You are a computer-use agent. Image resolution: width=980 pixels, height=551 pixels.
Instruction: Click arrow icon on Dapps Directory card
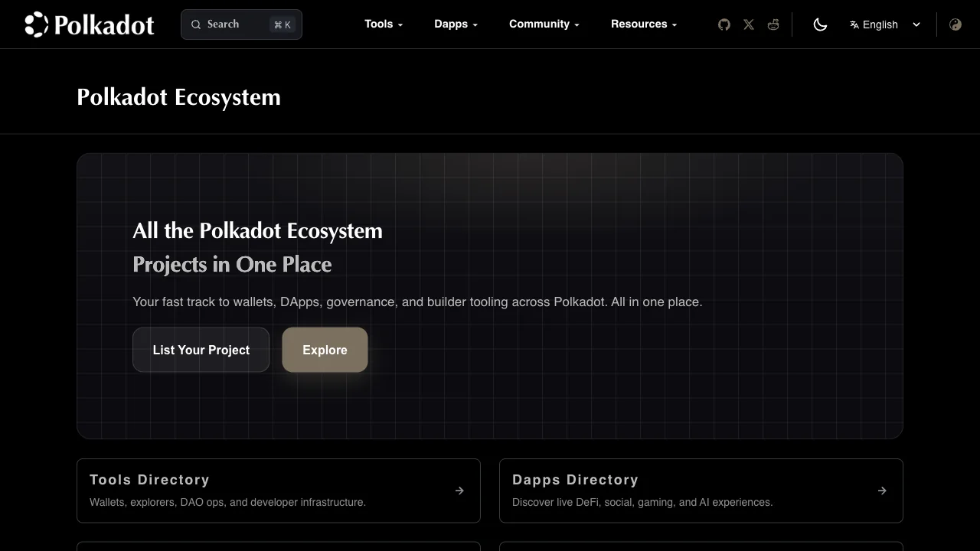click(x=882, y=491)
